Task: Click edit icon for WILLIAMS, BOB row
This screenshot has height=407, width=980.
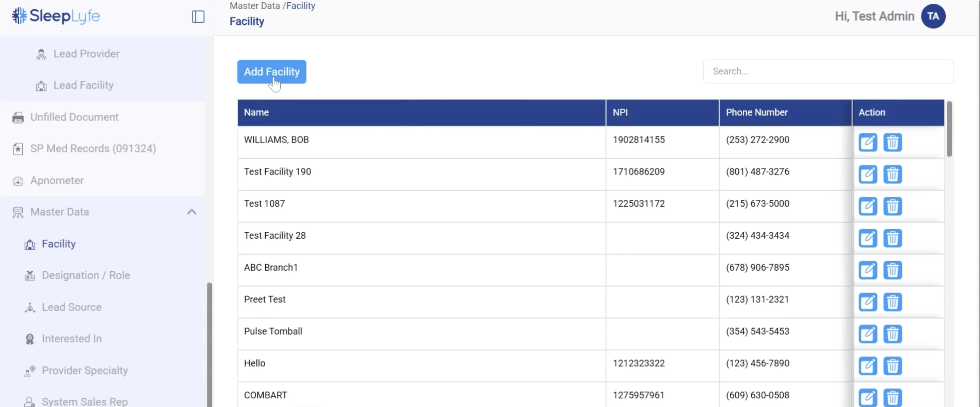Action: (x=867, y=143)
